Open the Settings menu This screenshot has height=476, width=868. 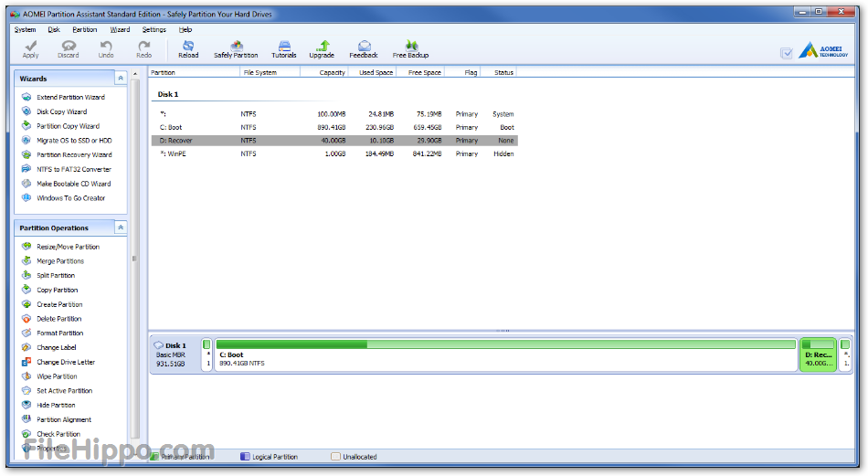(x=153, y=29)
